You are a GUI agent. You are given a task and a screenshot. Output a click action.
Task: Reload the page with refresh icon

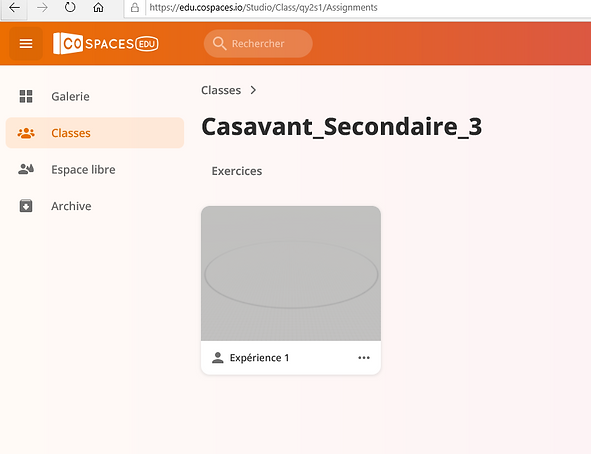[70, 8]
